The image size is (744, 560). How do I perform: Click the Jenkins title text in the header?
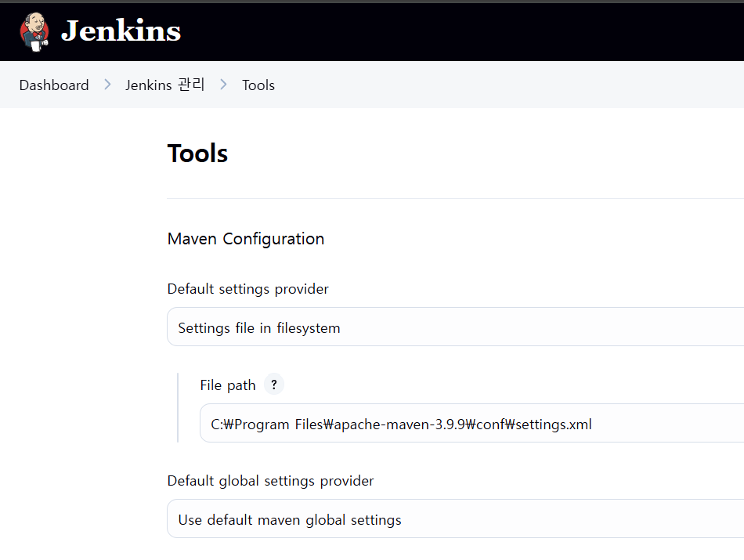point(121,31)
